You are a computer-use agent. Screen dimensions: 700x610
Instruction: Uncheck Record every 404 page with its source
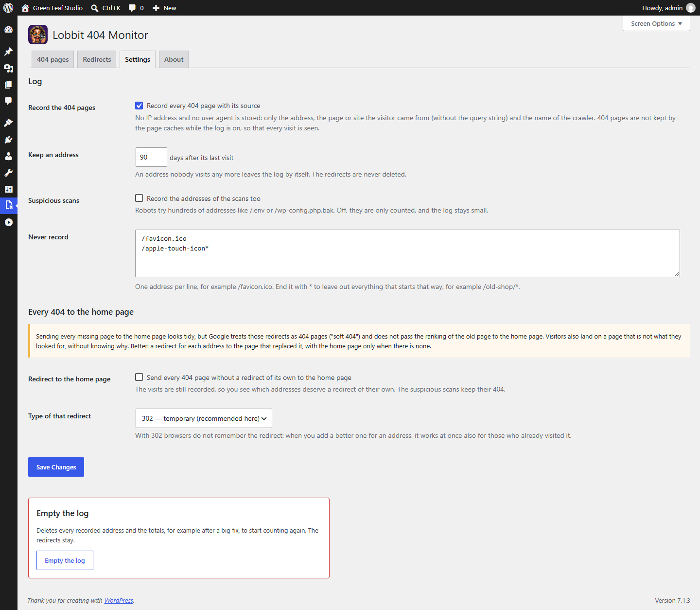139,106
